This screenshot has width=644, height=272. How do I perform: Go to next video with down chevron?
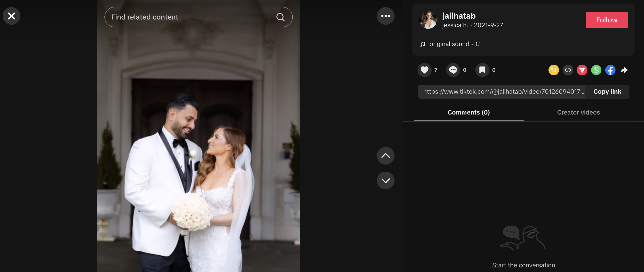(385, 180)
